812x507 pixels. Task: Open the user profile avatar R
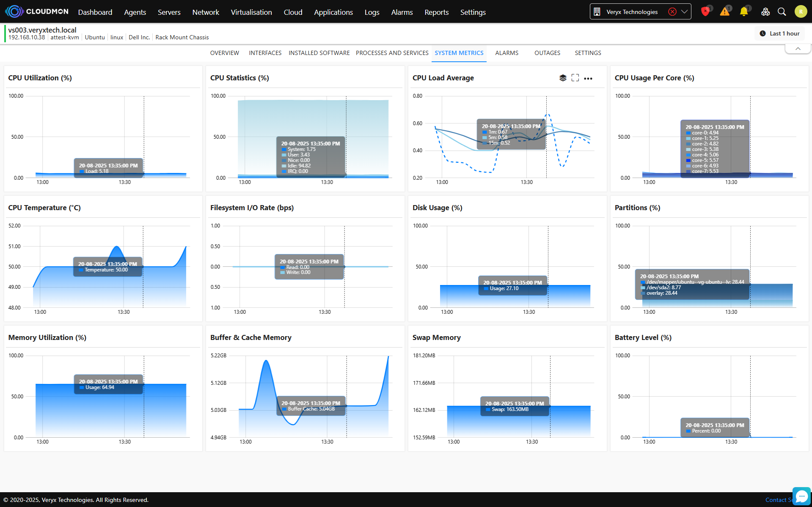800,12
